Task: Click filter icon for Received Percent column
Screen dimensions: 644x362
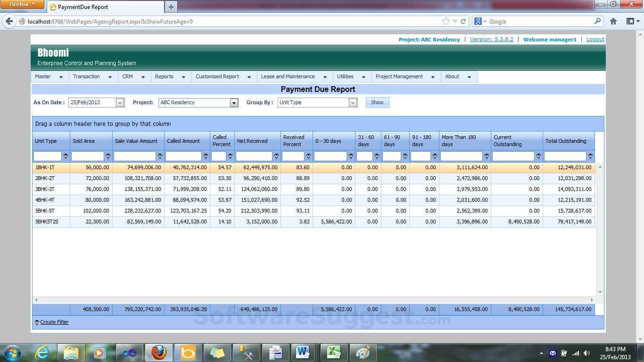Action: (308, 156)
